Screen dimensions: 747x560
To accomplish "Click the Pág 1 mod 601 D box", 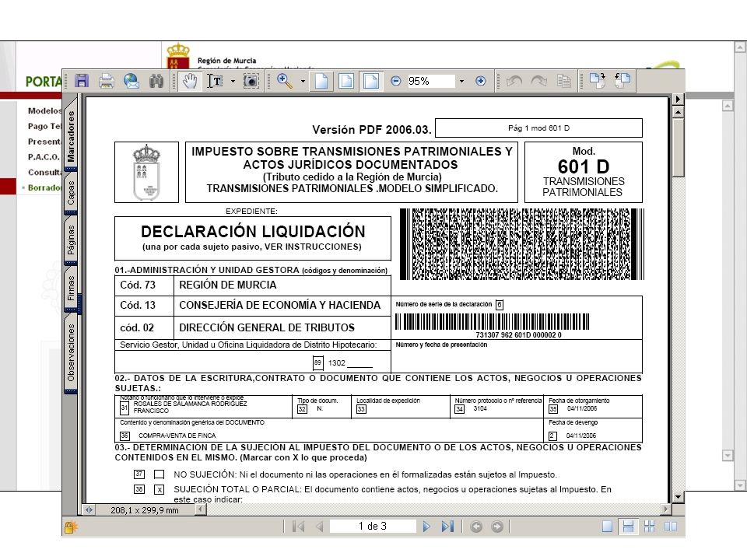I will tap(538, 128).
